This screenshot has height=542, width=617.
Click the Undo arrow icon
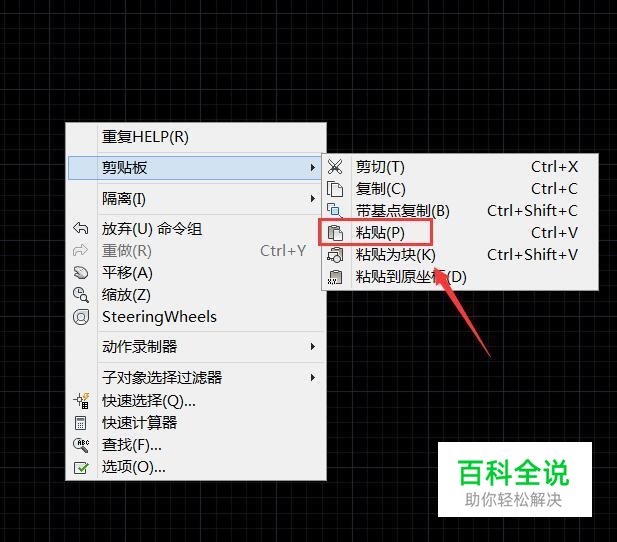(x=81, y=228)
